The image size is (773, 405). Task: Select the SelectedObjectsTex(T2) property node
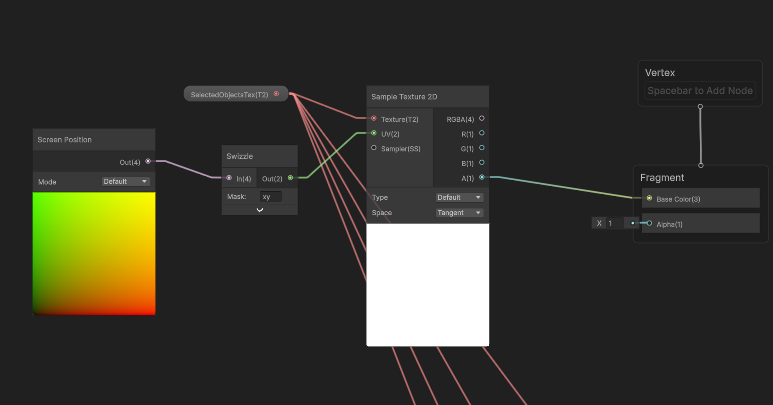(x=230, y=94)
